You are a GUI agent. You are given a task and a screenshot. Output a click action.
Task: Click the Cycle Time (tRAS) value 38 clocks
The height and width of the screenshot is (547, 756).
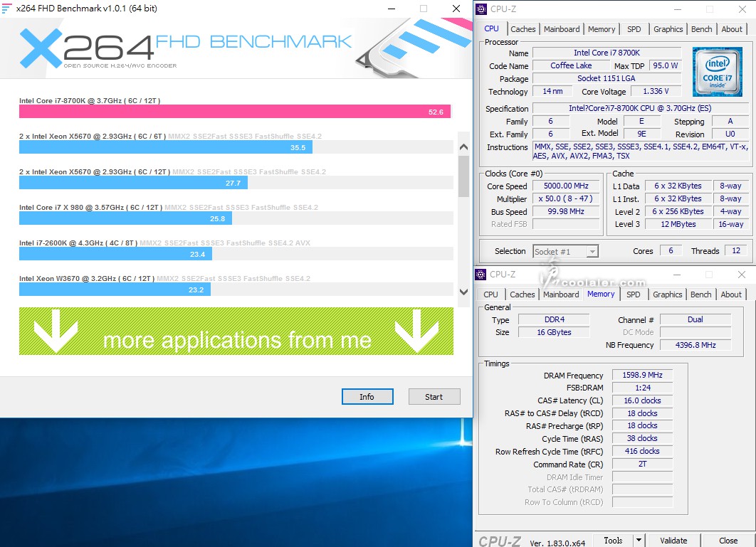click(x=642, y=438)
